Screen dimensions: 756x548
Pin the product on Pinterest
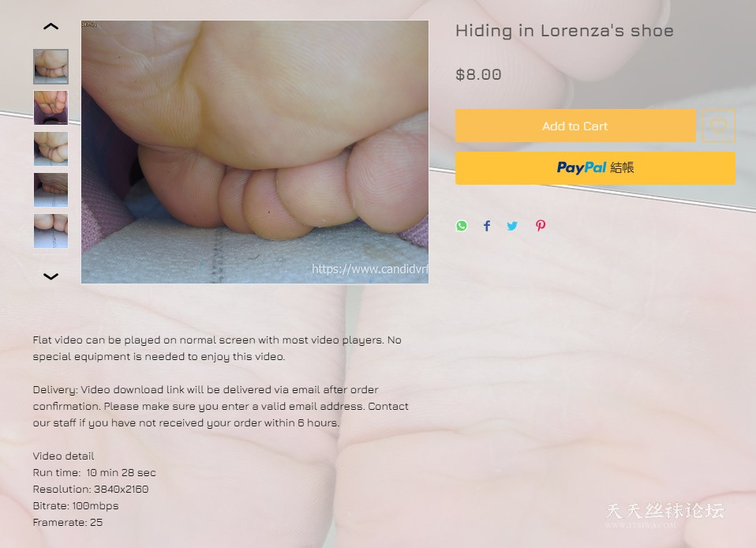pos(541,226)
